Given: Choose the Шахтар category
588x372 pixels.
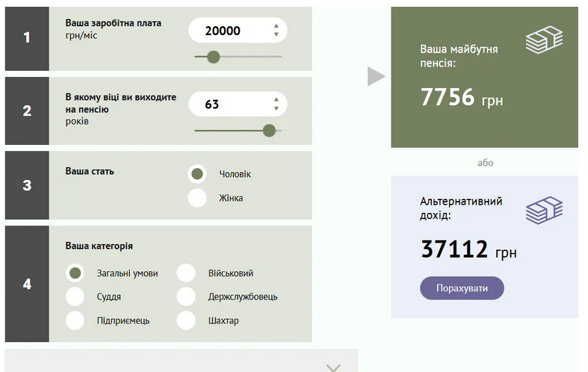Looking at the screenshot, I should 186,320.
